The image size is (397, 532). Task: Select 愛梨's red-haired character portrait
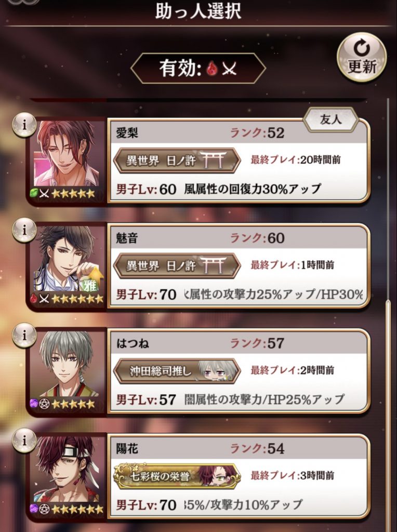(67, 154)
